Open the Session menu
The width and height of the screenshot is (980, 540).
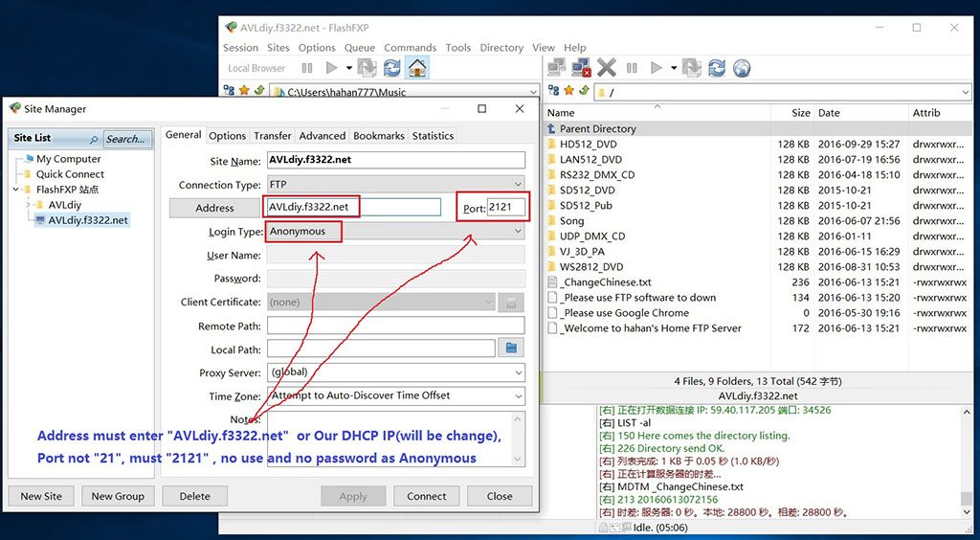(240, 48)
